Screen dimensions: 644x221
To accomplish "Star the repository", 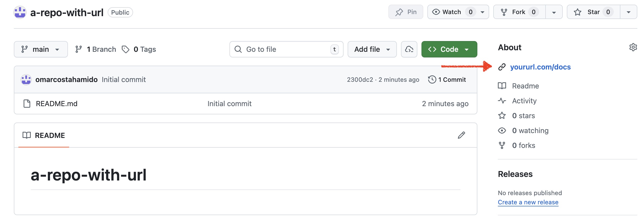I will 593,12.
